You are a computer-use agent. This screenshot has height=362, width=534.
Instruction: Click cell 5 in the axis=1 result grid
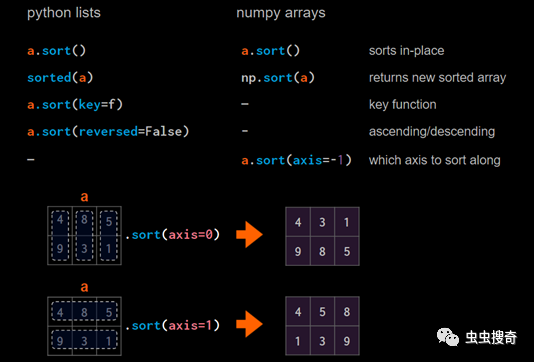[x=322, y=312]
